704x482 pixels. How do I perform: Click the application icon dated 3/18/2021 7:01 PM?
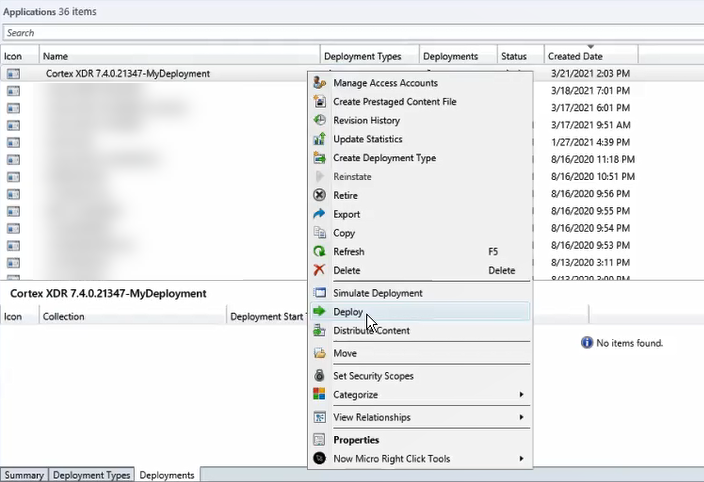click(13, 91)
